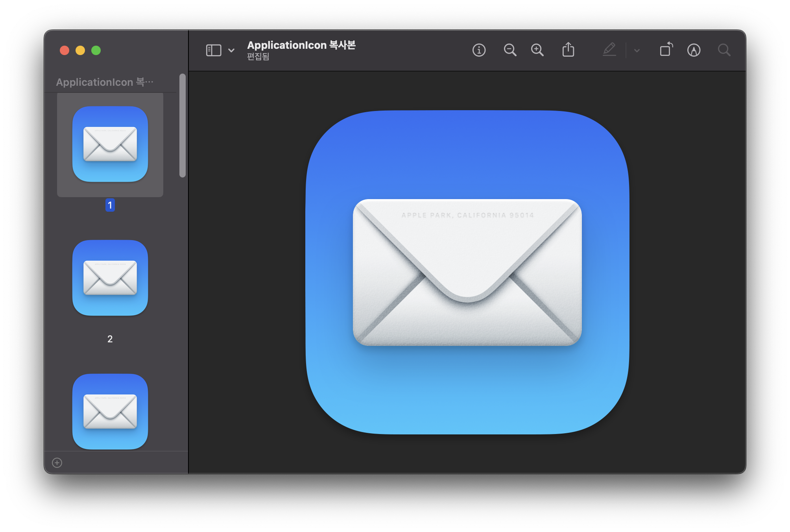Select the Highlight pen tool
Image resolution: width=790 pixels, height=532 pixels.
coord(609,50)
